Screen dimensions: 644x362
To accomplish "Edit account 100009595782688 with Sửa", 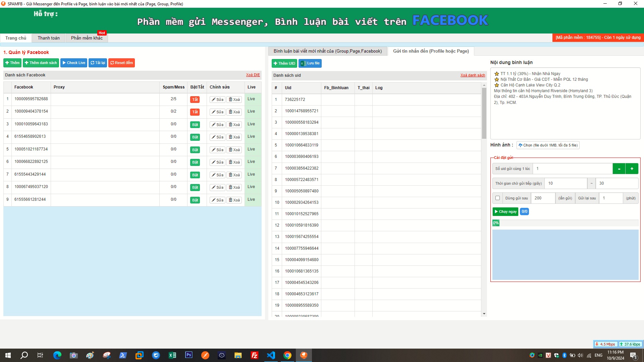I will 217,100.
